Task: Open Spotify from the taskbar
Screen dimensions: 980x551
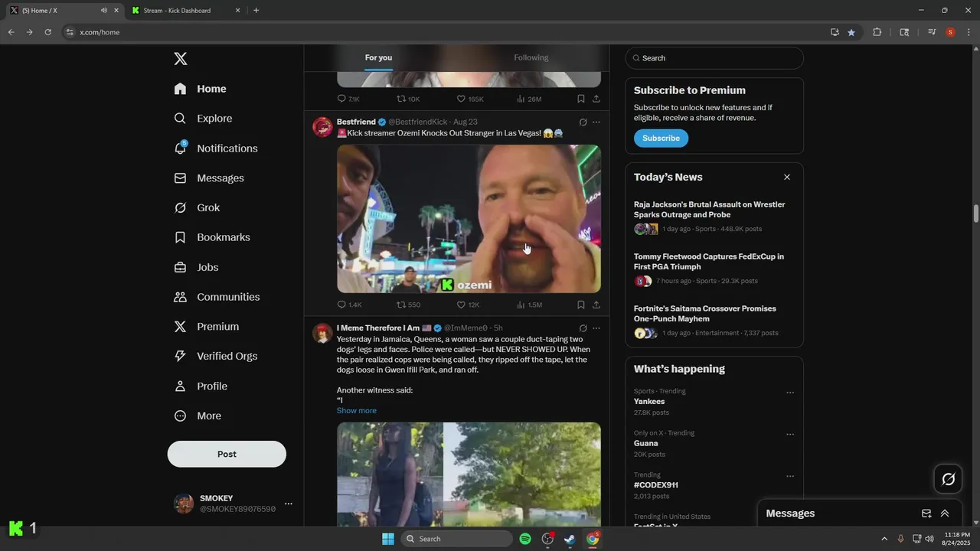Action: [525, 539]
